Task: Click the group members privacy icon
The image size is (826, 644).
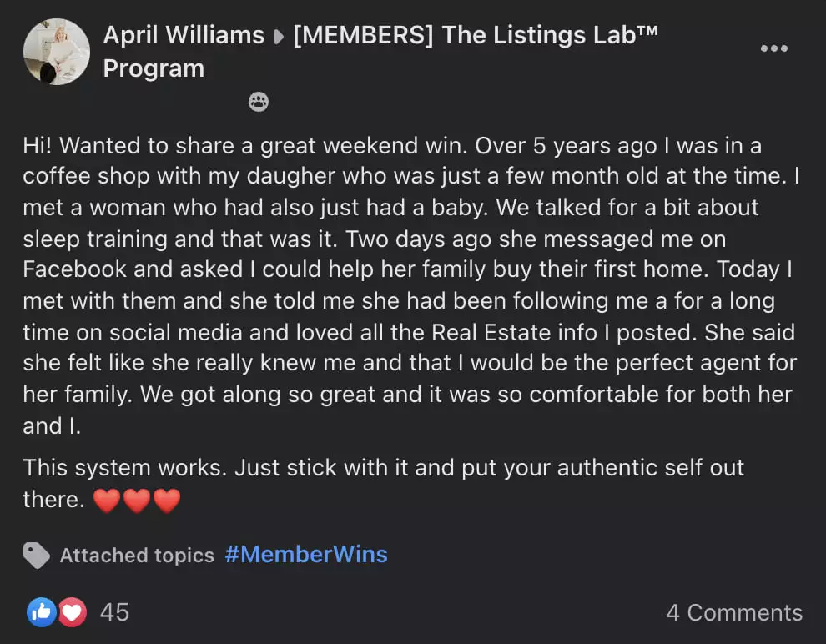Action: click(258, 102)
